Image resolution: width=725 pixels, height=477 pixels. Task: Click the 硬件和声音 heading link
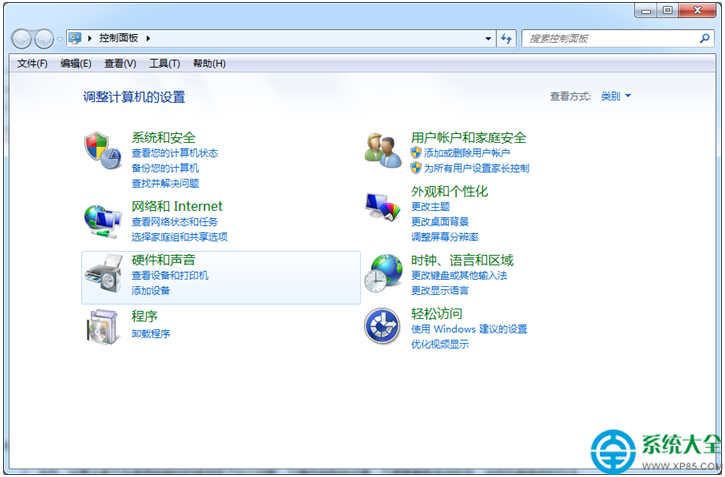(164, 260)
